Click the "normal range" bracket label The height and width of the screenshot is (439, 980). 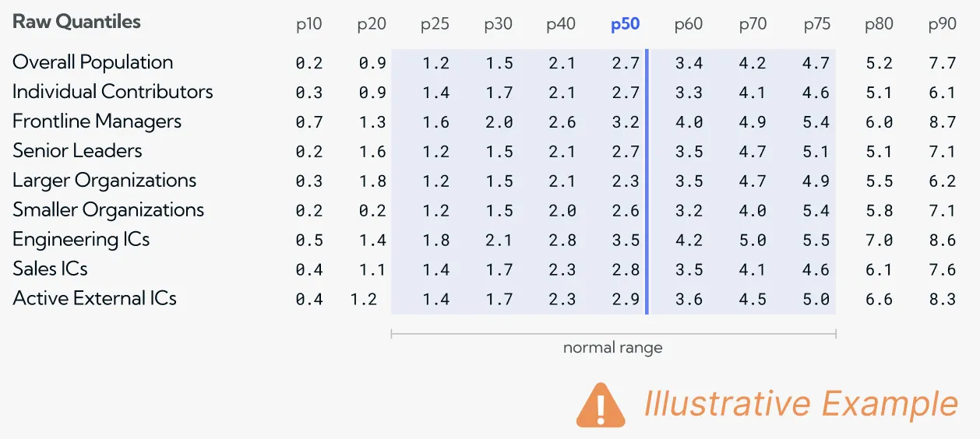pyautogui.click(x=612, y=348)
